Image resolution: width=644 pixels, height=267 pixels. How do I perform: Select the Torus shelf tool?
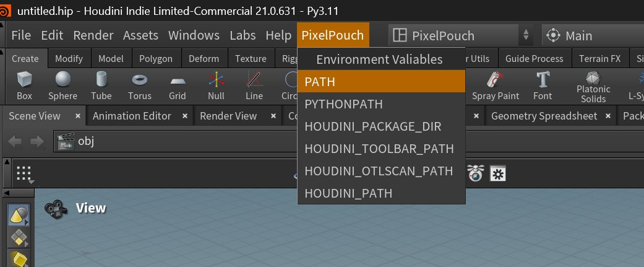click(140, 85)
